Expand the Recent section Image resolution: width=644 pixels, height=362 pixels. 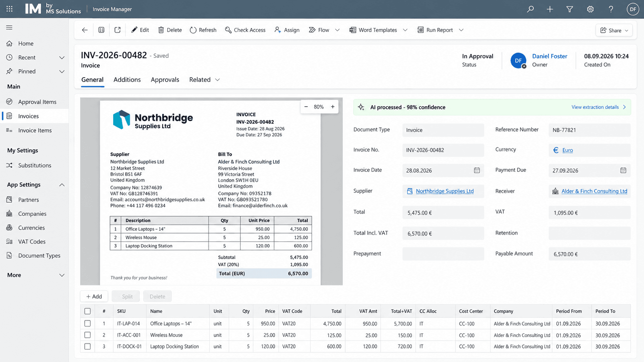tap(62, 57)
